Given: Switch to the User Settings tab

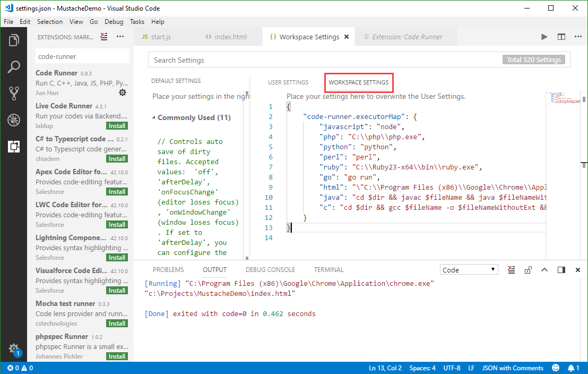Looking at the screenshot, I should tap(288, 82).
